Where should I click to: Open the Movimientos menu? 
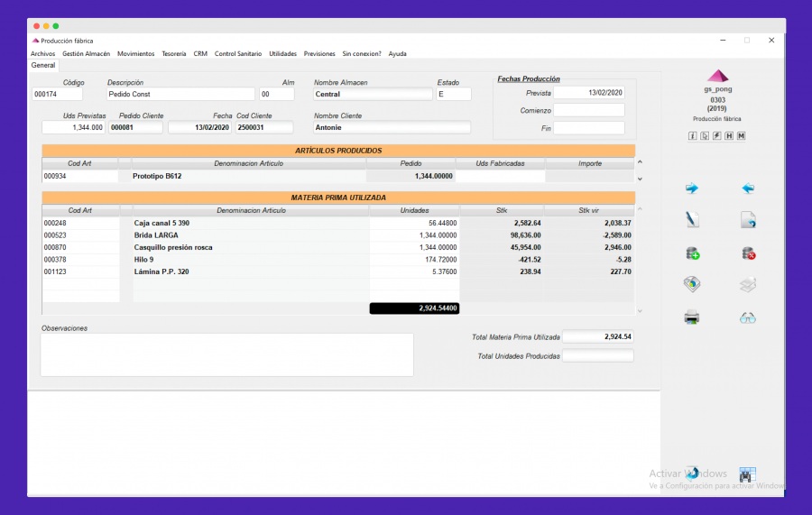[135, 54]
